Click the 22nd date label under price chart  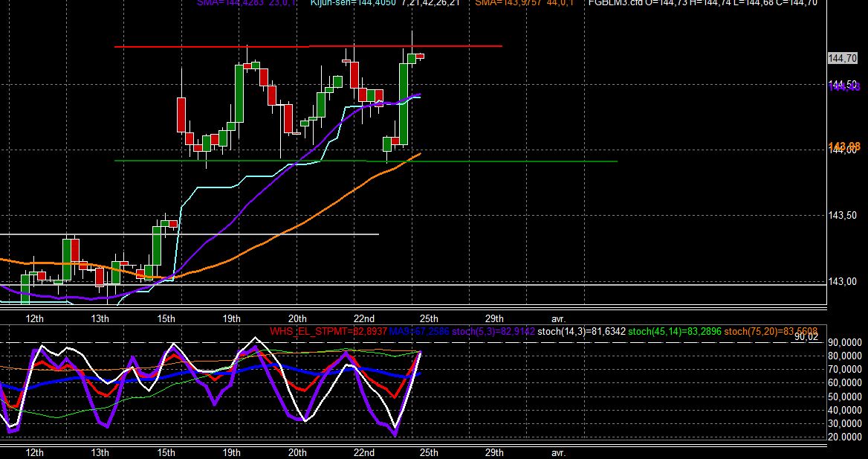[x=363, y=318]
